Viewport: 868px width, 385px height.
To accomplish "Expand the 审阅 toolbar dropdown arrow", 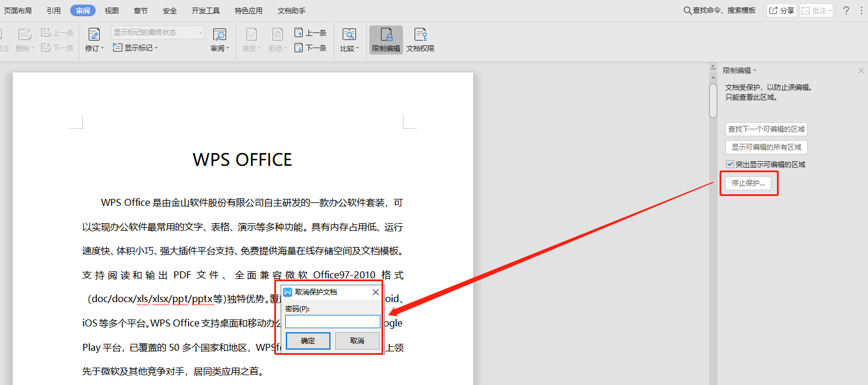I will (x=228, y=48).
